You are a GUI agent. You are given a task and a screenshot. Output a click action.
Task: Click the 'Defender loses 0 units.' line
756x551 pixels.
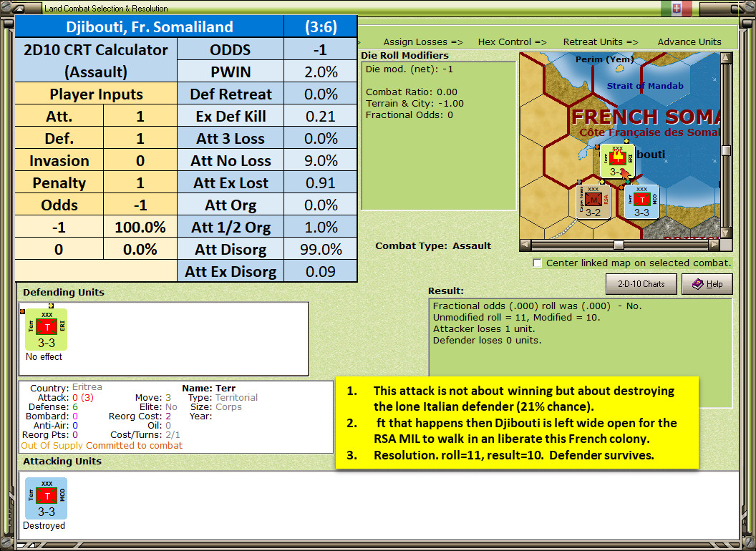pyautogui.click(x=487, y=341)
